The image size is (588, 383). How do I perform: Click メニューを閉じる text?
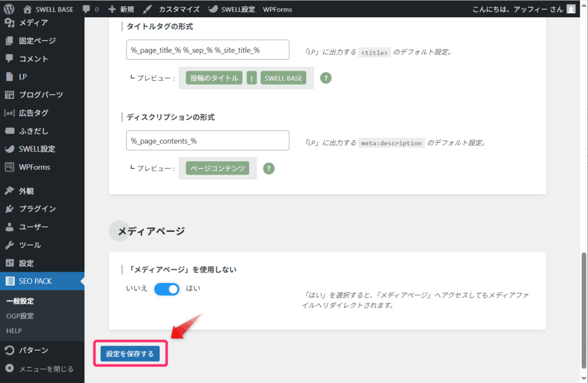46,369
